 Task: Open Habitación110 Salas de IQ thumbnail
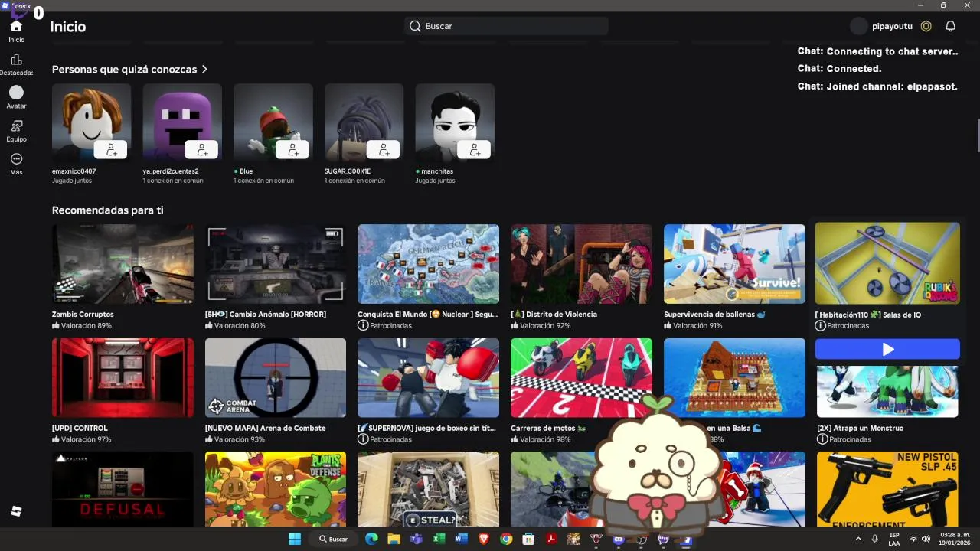click(887, 263)
